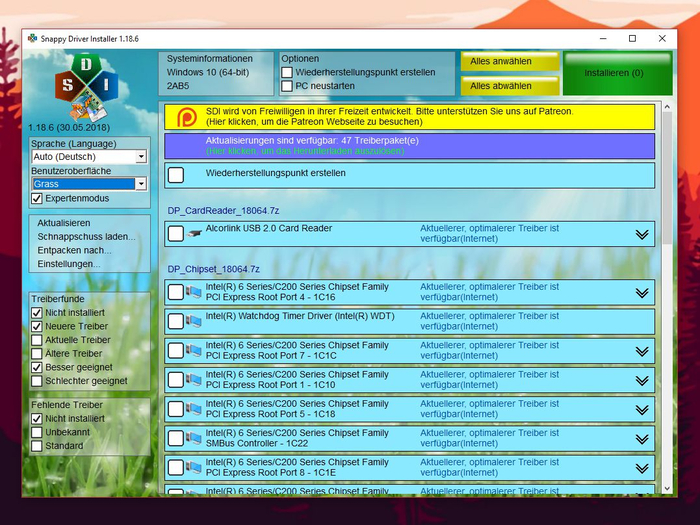Select checkbox for SMBus Controller - 1C22
The image size is (700, 525).
pos(176,438)
